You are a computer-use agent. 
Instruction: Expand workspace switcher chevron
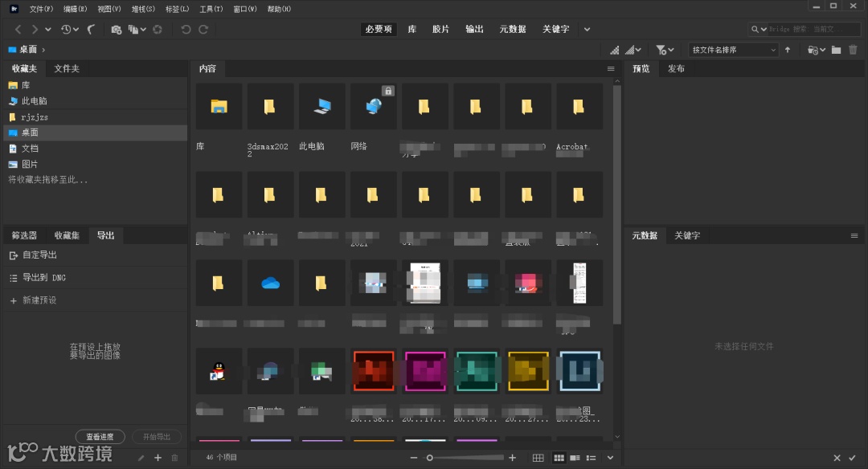coord(587,29)
